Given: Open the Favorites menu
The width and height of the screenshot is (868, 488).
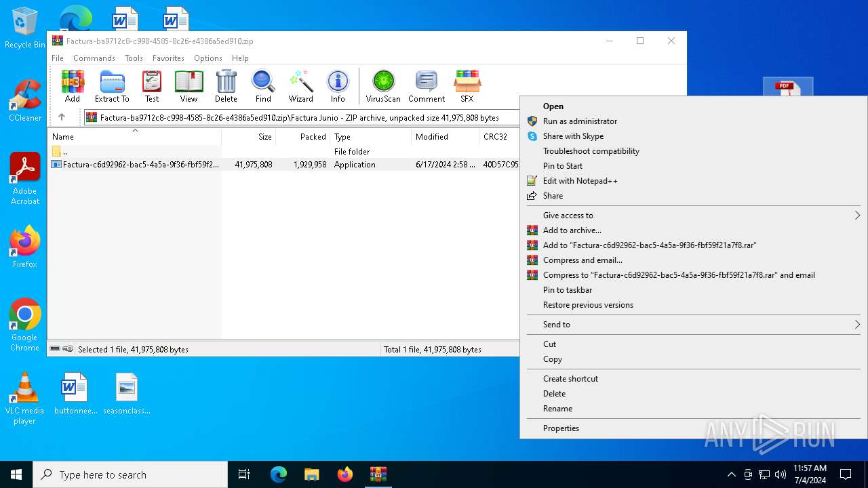Looking at the screenshot, I should coord(168,58).
